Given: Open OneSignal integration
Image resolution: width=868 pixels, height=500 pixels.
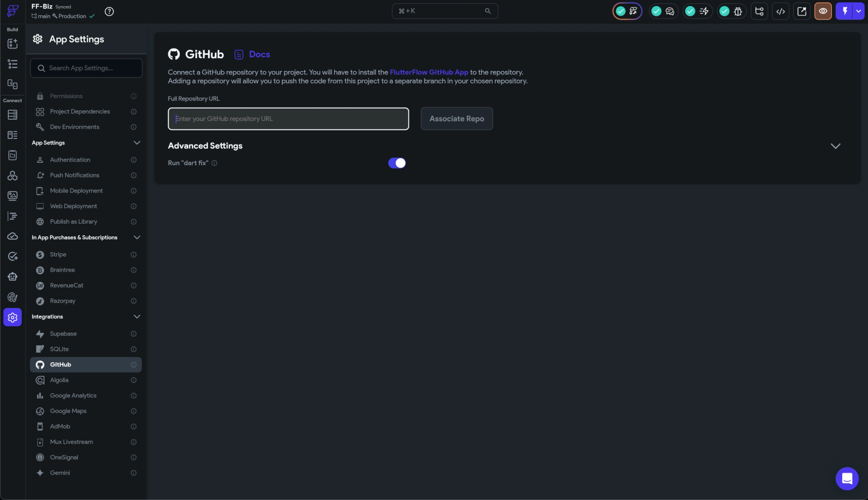Looking at the screenshot, I should (86, 458).
